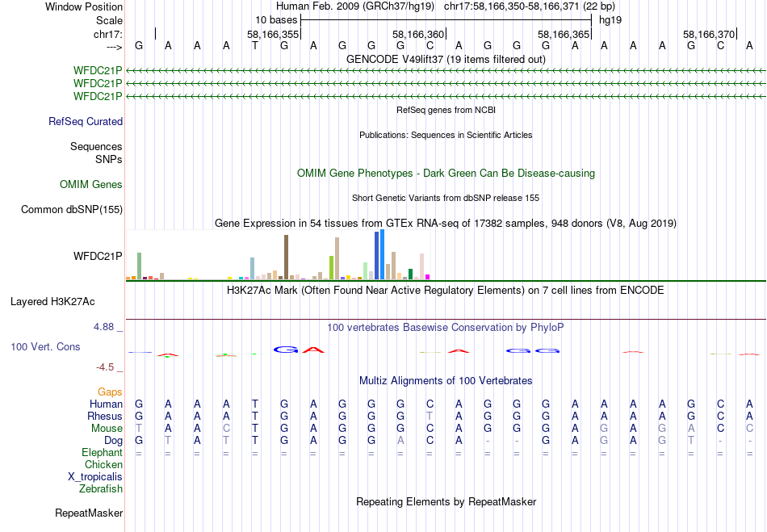Click coordinate label 58,166,355

[272, 34]
